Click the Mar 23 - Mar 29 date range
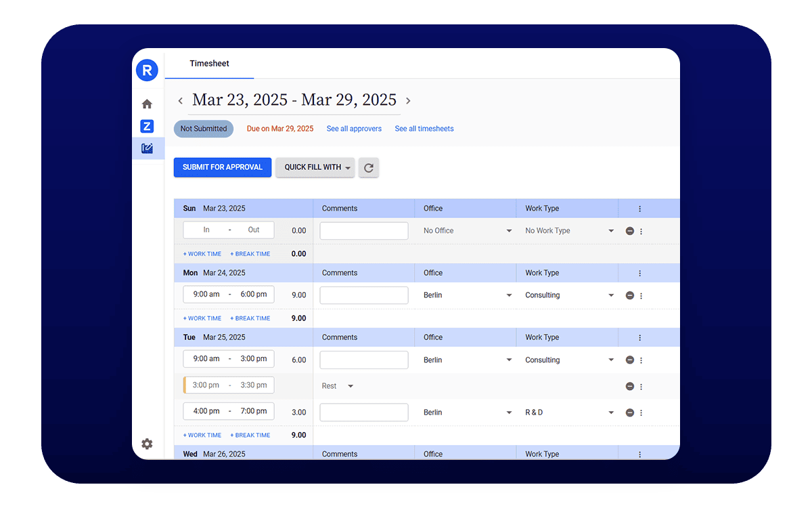Viewport: 812px width, 508px height. [294, 100]
